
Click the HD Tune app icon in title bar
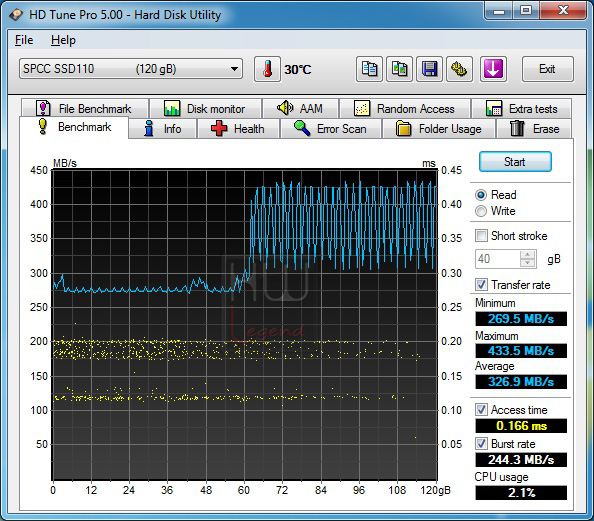16,15
